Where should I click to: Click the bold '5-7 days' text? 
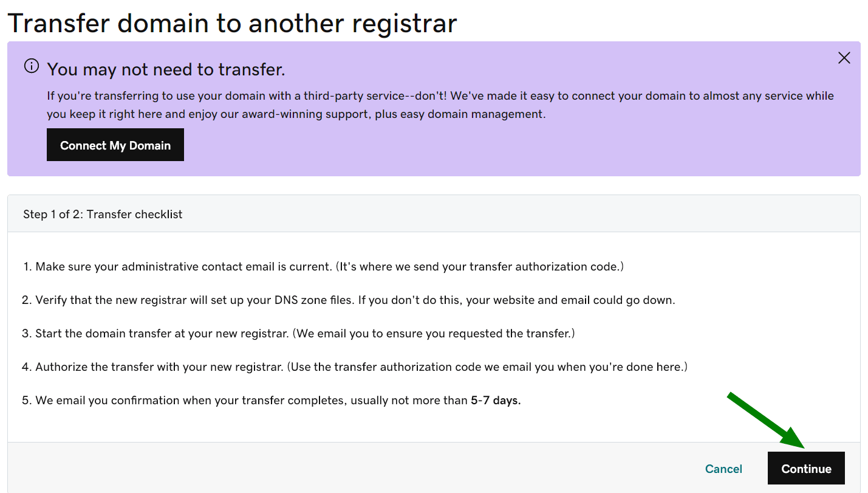tap(496, 401)
